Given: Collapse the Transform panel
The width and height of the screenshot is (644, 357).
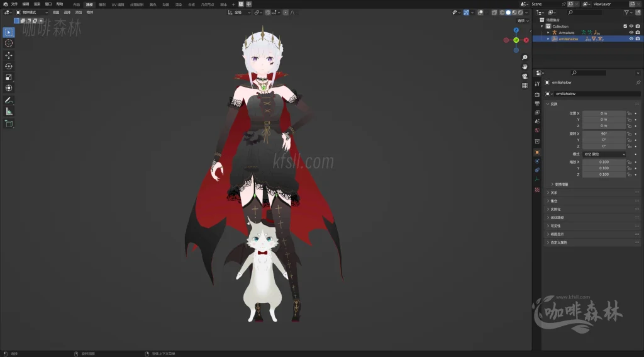Looking at the screenshot, I should [x=552, y=104].
